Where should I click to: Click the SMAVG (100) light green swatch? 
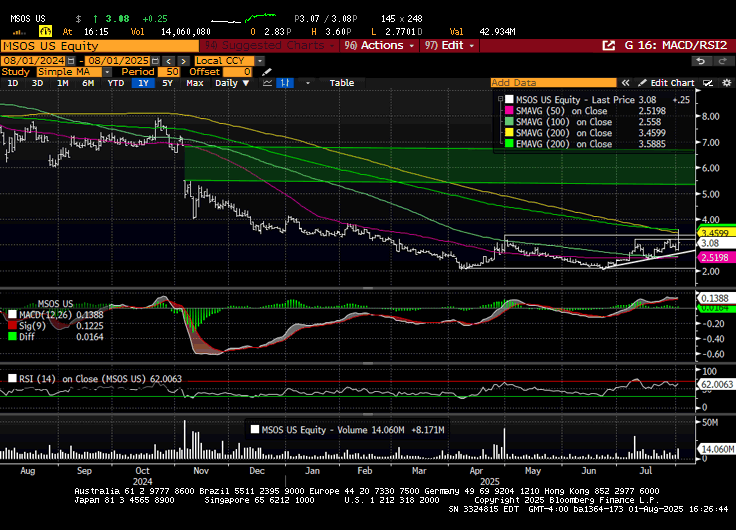click(509, 122)
